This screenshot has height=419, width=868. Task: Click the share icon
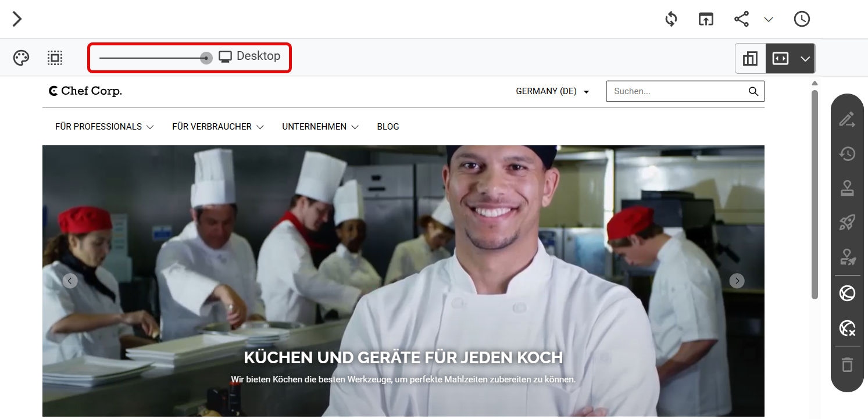pos(741,19)
